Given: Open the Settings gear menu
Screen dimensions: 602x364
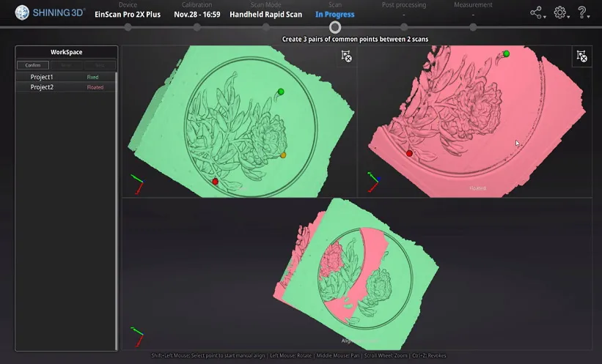Looking at the screenshot, I should (x=560, y=12).
